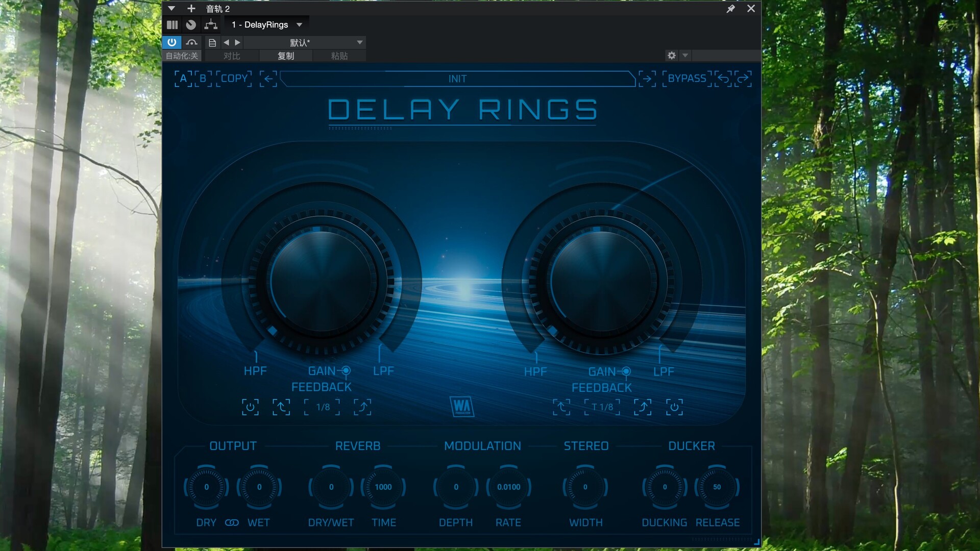Toggle power of the left delay ring
The height and width of the screenshot is (551, 980).
tap(250, 407)
